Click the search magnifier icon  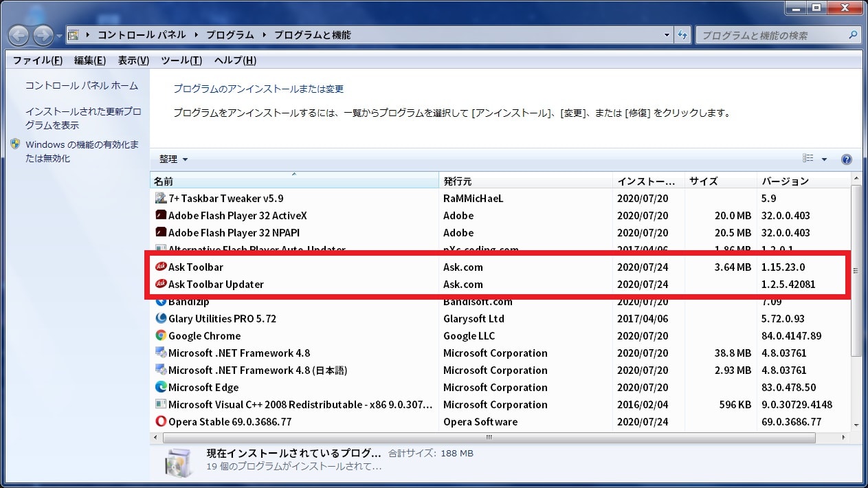point(852,35)
